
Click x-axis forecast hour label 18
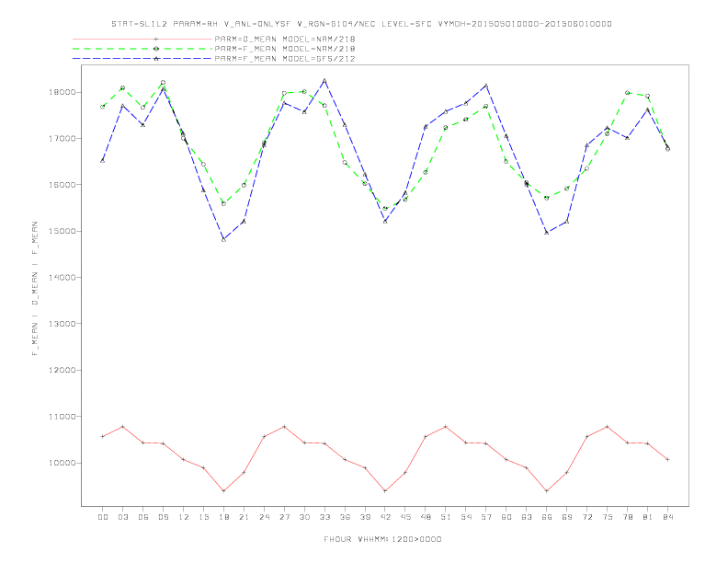(223, 517)
